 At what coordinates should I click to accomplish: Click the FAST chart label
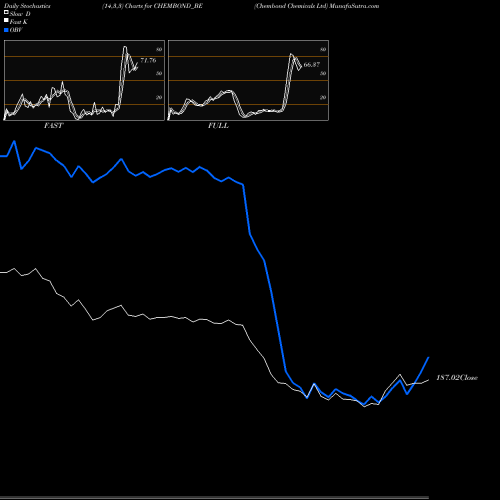53,126
